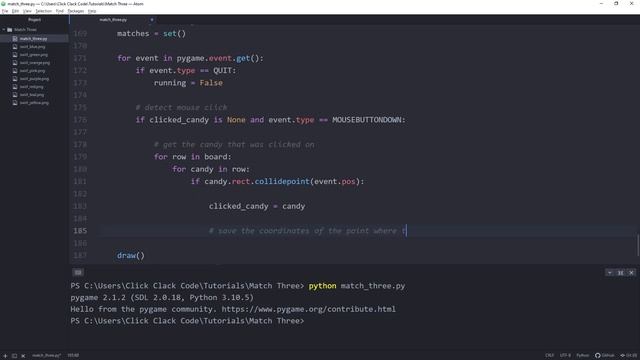Open the File menu
Screen dimensions: 640x360
[x=5, y=11]
